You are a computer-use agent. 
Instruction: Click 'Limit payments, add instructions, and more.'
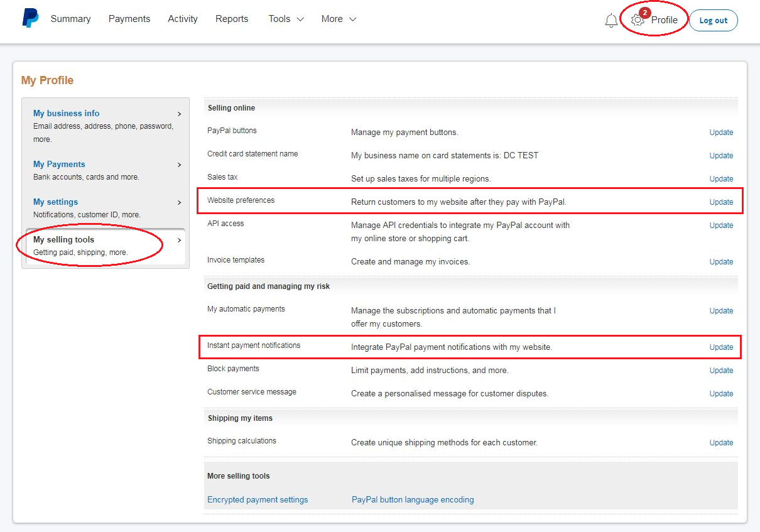coord(430,371)
